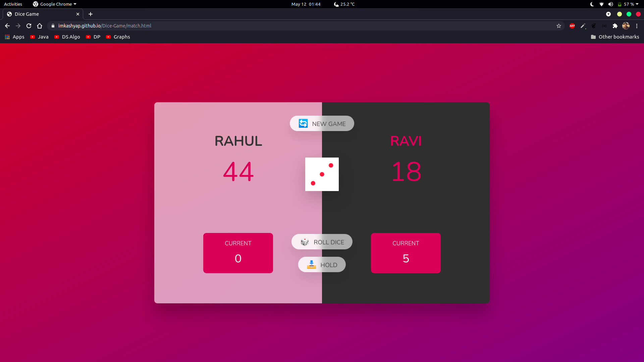Viewport: 644px width, 362px height.
Task: Click the white dice face image
Action: 322,174
